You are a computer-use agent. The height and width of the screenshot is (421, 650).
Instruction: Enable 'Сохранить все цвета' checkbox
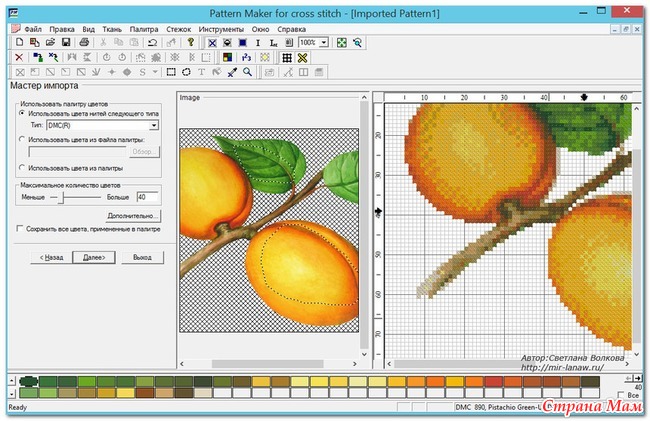pos(21,228)
